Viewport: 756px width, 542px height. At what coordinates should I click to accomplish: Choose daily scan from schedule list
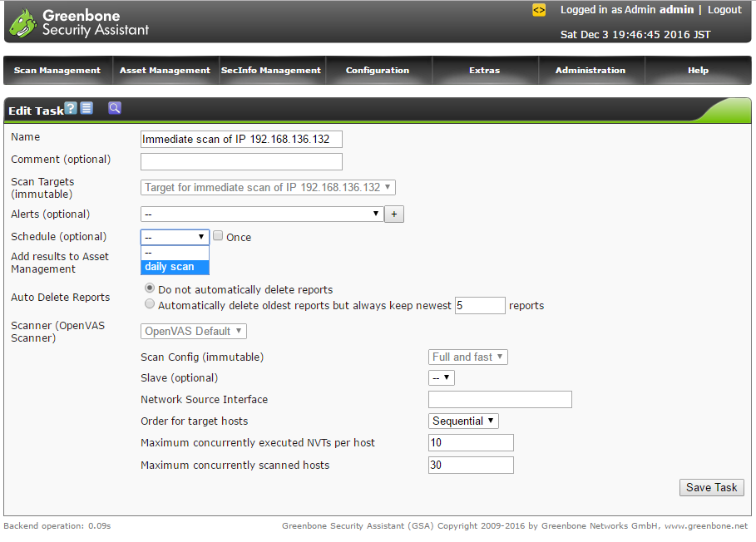[175, 267]
